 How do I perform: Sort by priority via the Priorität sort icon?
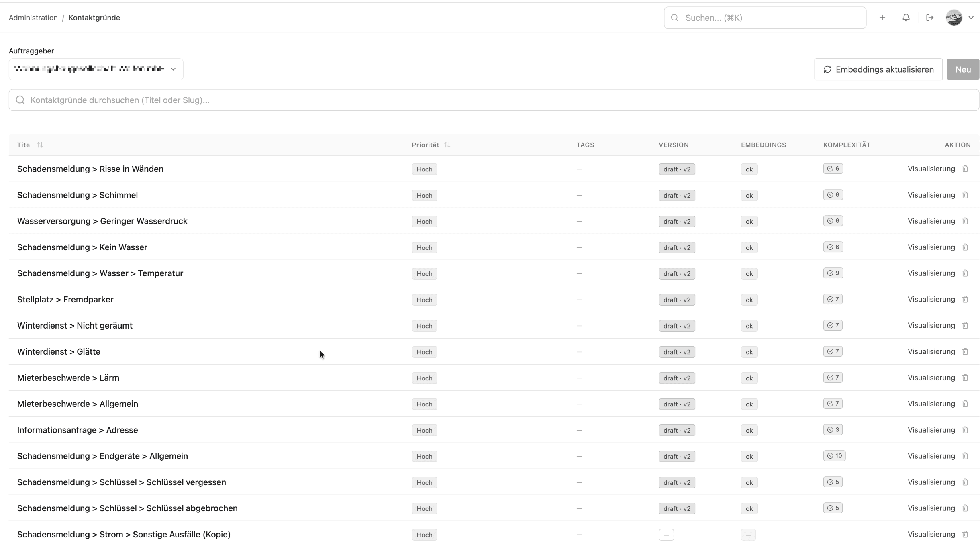[x=448, y=145]
